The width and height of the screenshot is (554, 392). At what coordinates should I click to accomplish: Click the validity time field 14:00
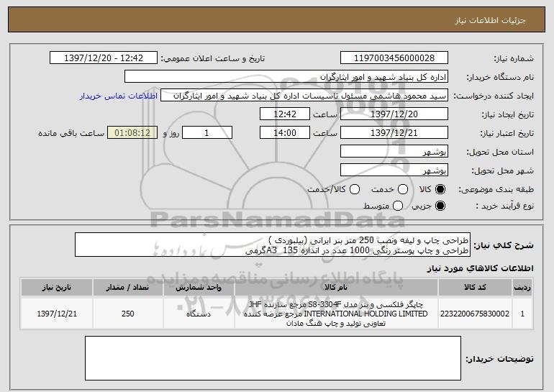285,133
